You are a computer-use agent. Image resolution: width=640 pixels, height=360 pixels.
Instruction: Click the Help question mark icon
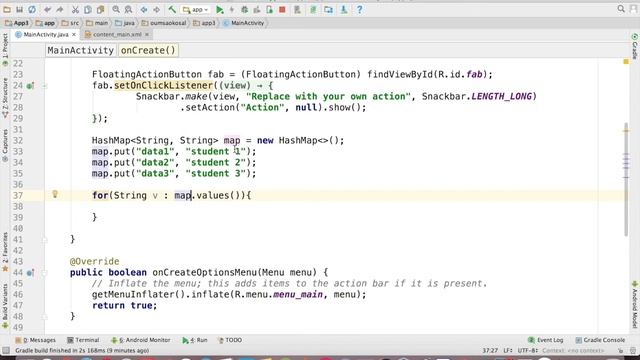(359, 9)
